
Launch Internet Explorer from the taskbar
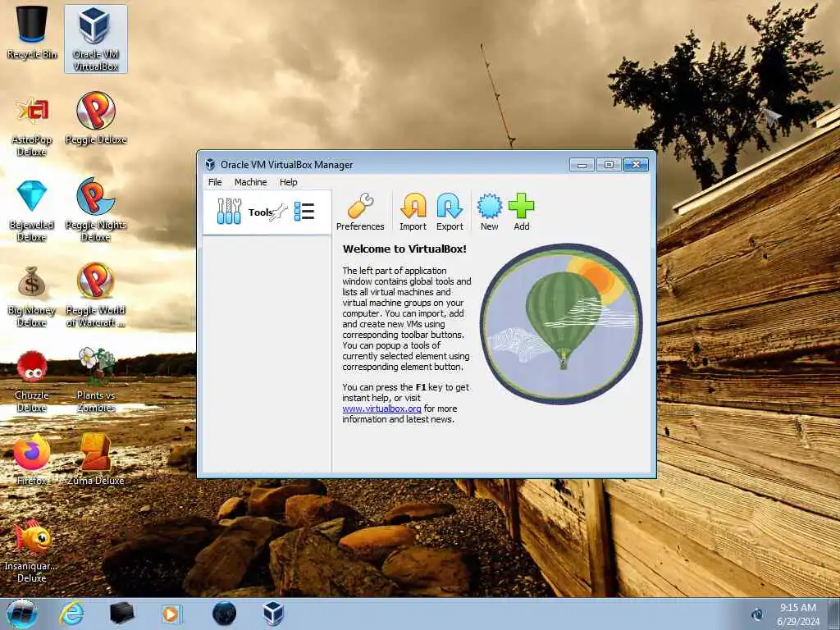[x=72, y=614]
